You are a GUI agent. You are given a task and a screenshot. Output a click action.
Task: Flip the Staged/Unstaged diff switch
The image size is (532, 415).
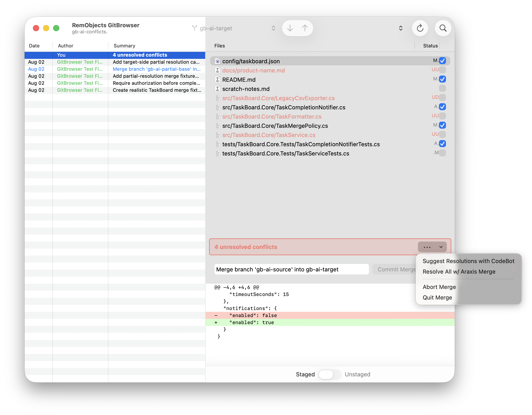pos(330,374)
